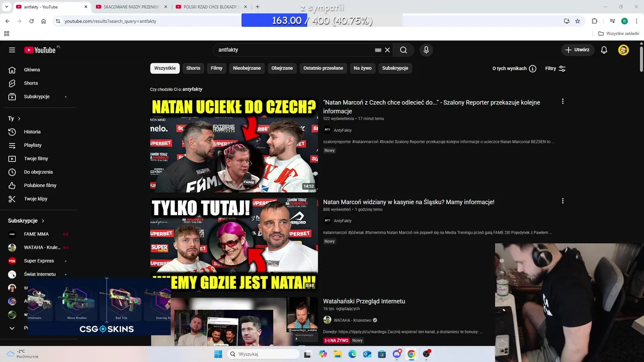The image size is (644, 362).
Task: Open Discord from the taskbar
Action: (397, 354)
